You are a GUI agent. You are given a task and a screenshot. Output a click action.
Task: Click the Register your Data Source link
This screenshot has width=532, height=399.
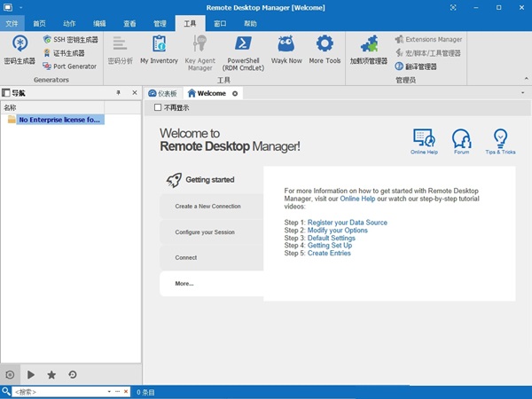click(347, 223)
